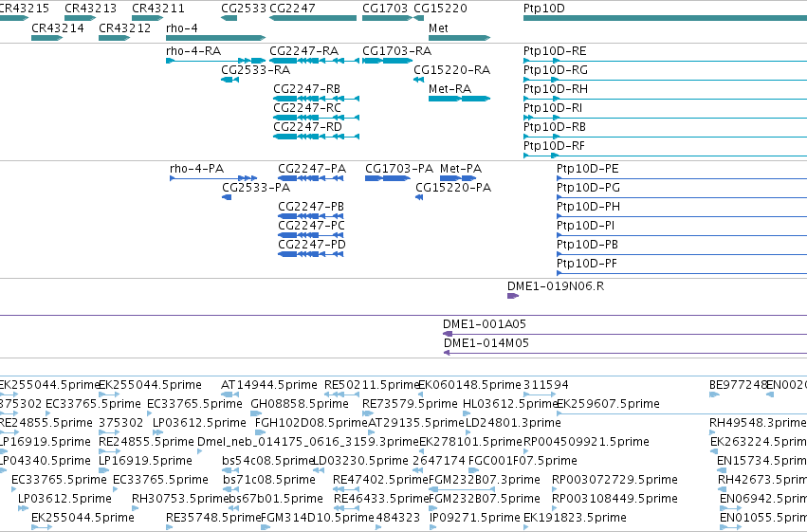Select transcript CG2247-RB
The width and height of the screenshot is (807, 532).
(x=316, y=99)
